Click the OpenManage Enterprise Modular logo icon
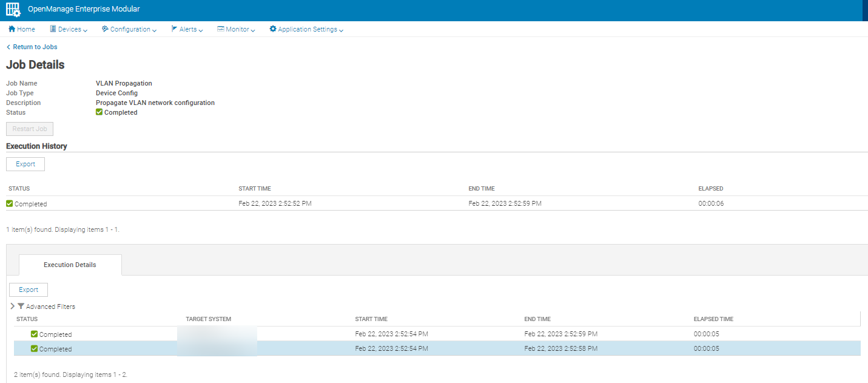This screenshot has height=383, width=868. pos(13,9)
